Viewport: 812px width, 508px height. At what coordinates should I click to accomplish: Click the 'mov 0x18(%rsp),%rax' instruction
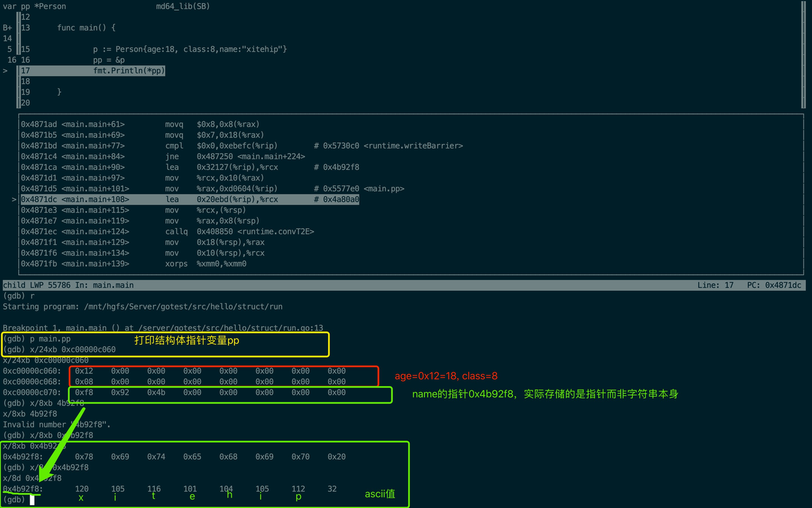tap(214, 242)
